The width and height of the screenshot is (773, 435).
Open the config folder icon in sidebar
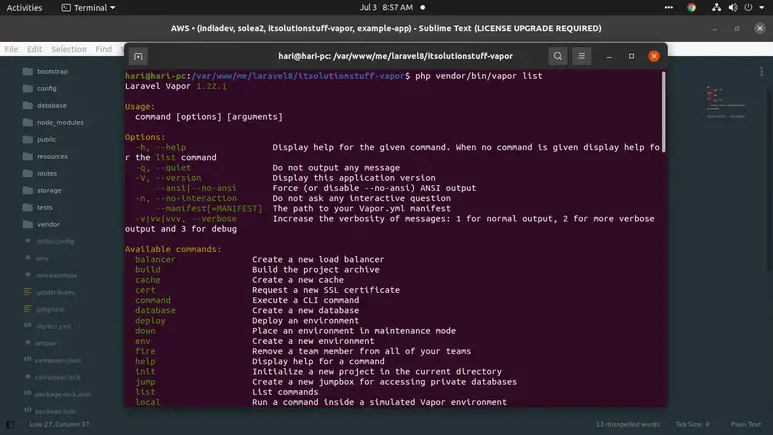[x=28, y=88]
